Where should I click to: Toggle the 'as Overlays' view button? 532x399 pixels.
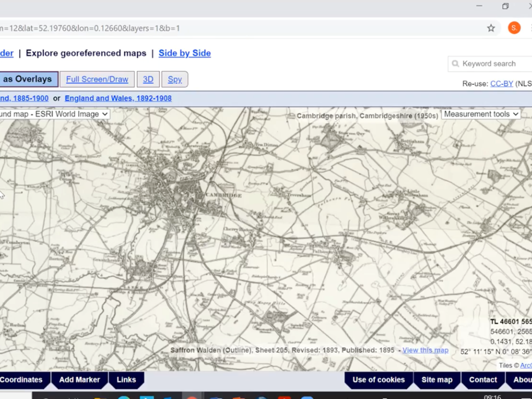tap(28, 79)
